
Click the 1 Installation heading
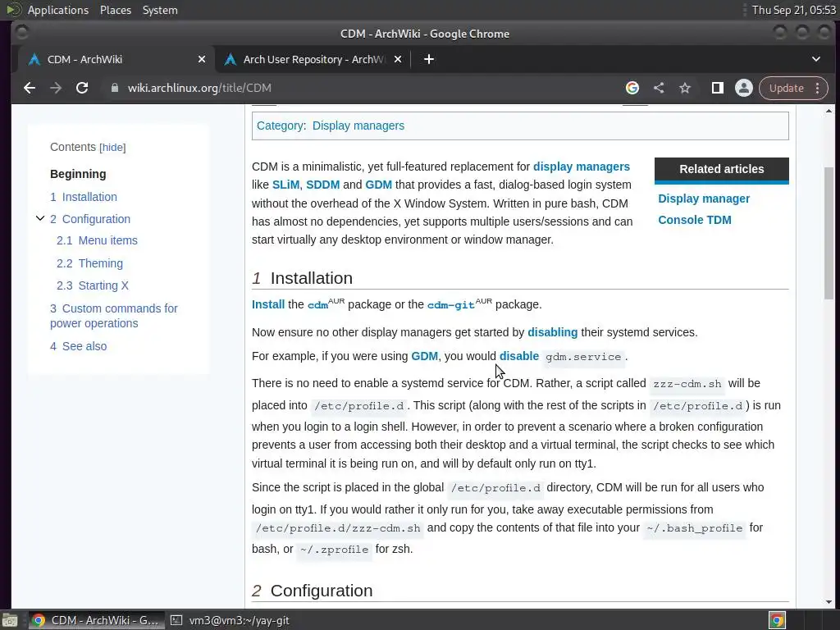coord(302,278)
